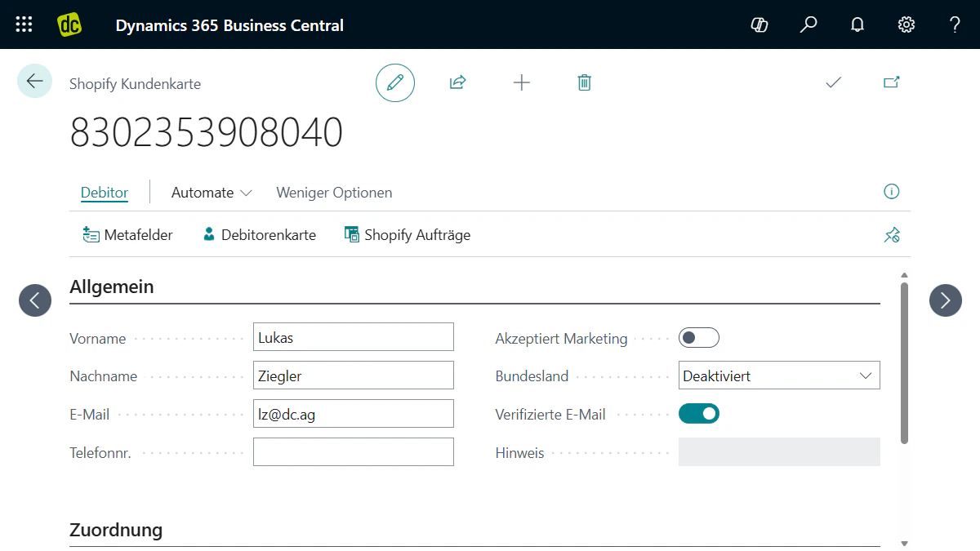Go to the previous record arrow
Image resolution: width=980 pixels, height=551 pixels.
click(35, 300)
